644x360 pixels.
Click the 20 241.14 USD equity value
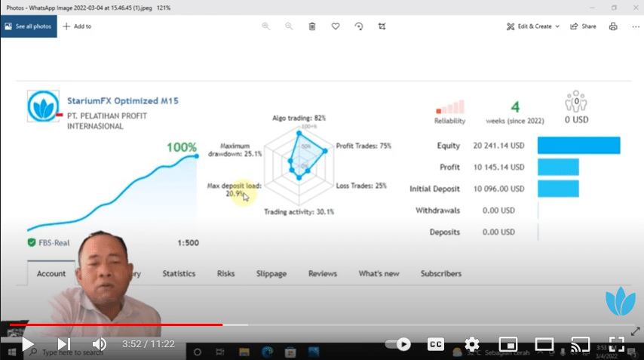tap(498, 146)
